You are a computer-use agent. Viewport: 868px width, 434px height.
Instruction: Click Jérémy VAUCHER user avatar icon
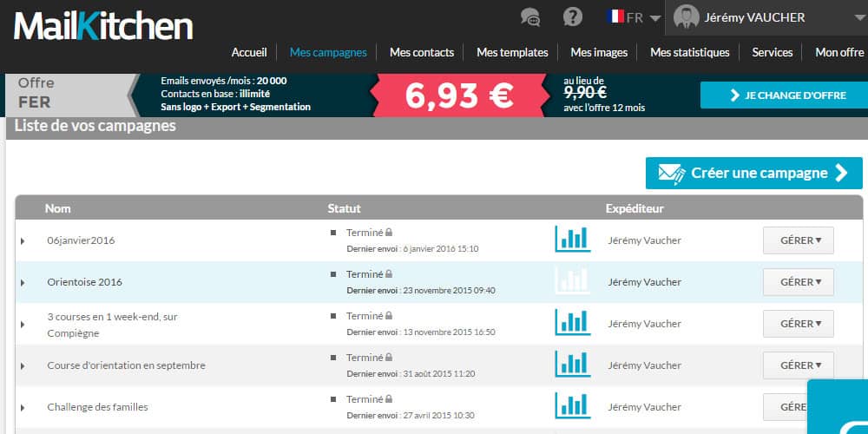point(686,17)
